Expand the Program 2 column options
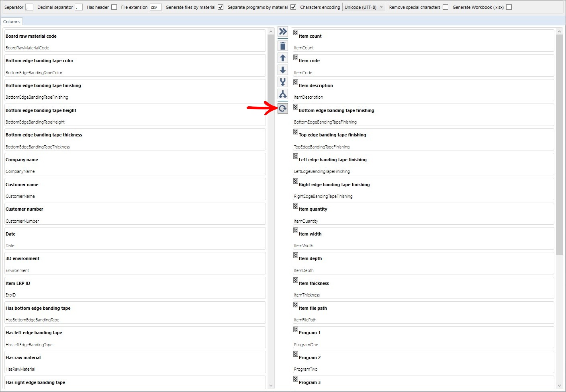 point(296,354)
